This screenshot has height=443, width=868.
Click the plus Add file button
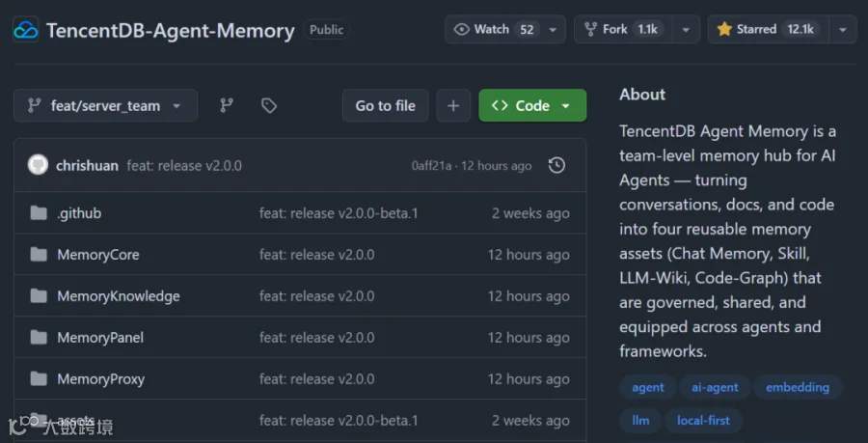[x=453, y=105]
